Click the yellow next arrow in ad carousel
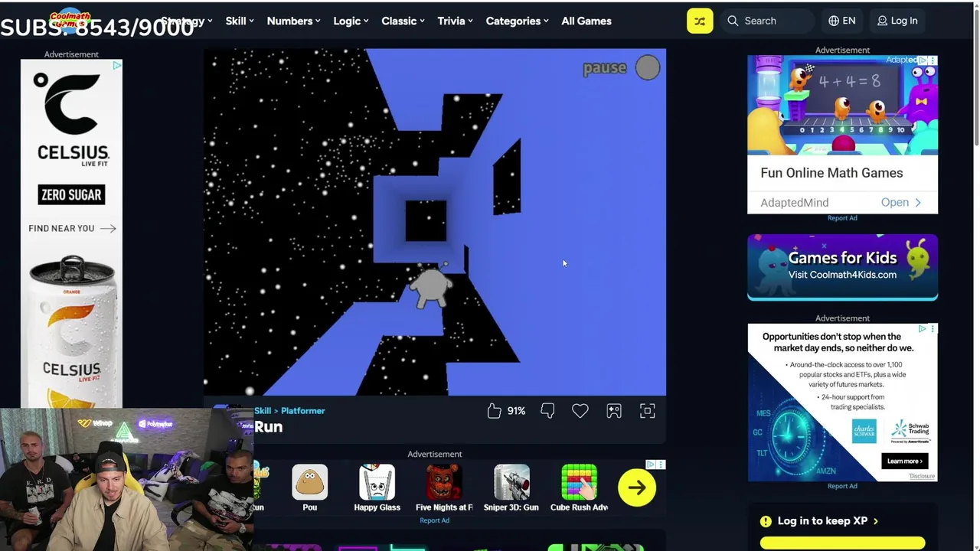The width and height of the screenshot is (980, 551). tap(637, 487)
